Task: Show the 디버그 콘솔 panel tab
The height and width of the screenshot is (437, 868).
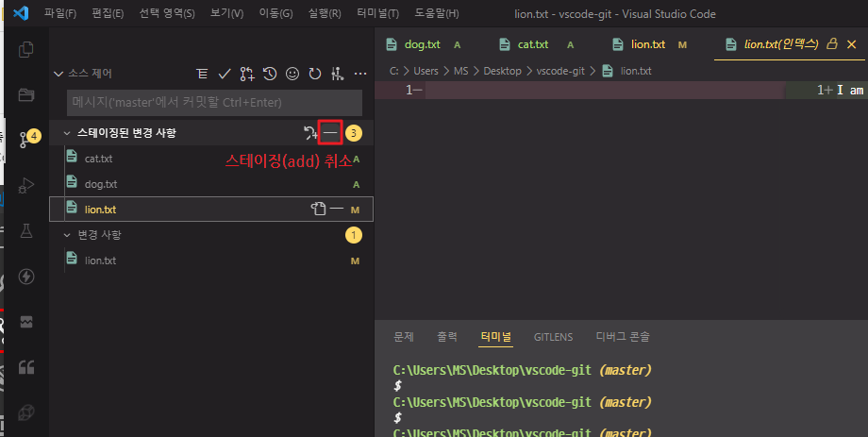Action: pos(623,337)
